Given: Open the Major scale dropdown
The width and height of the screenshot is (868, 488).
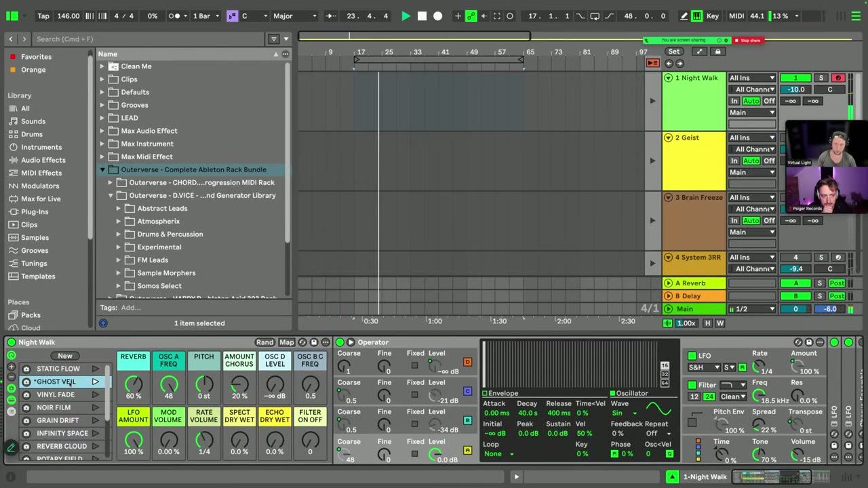Looking at the screenshot, I should coord(296,16).
